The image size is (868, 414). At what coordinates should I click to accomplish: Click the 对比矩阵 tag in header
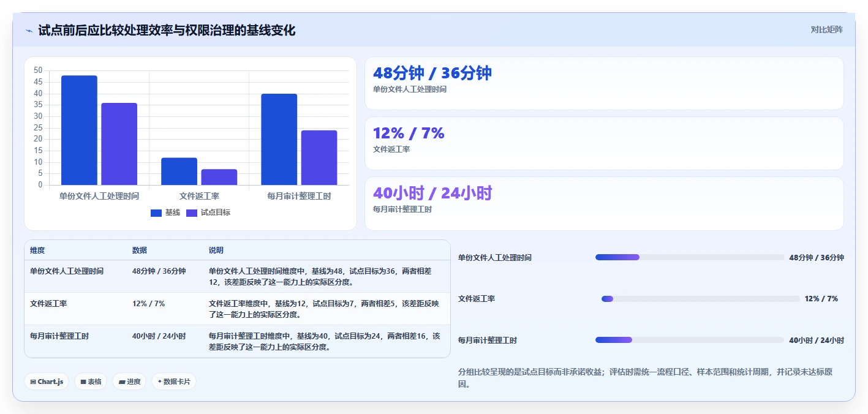tap(826, 29)
